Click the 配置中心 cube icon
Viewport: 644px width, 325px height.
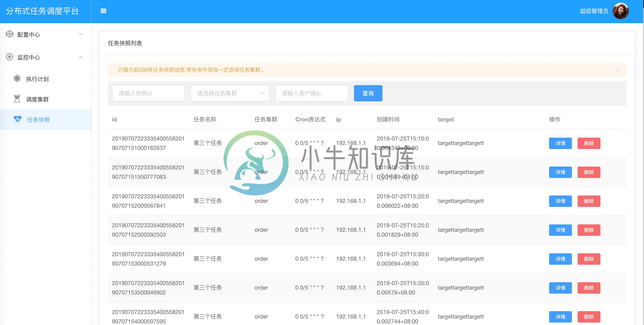[x=10, y=34]
